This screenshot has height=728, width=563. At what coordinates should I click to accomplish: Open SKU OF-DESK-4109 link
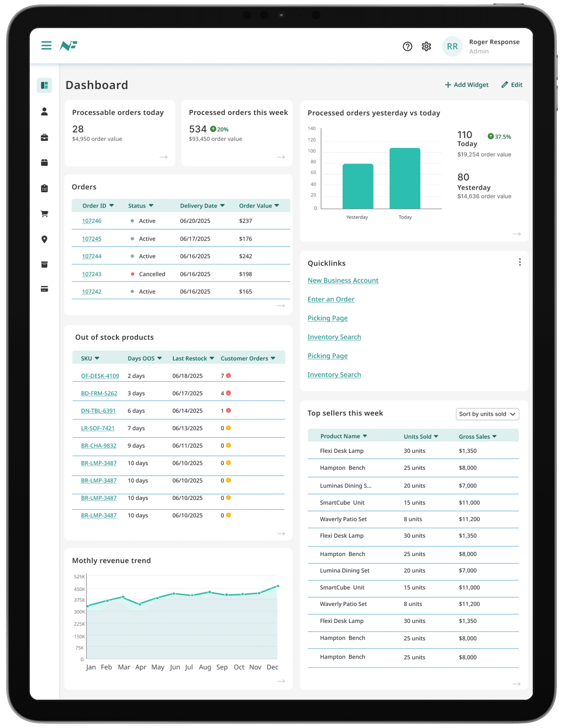point(100,376)
